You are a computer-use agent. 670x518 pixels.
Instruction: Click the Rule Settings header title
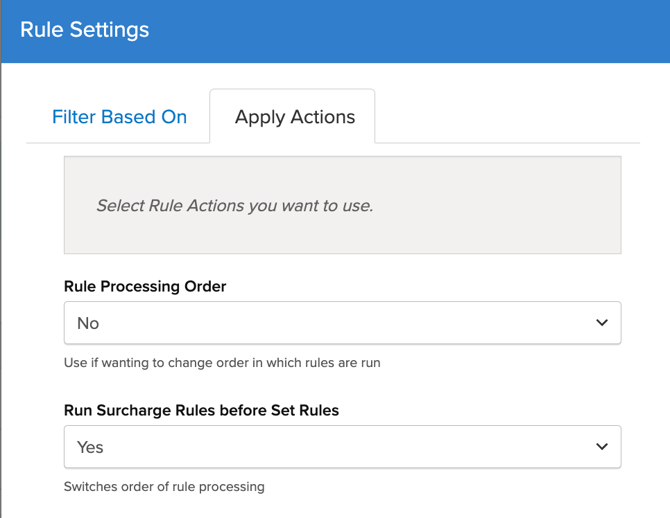(85, 30)
